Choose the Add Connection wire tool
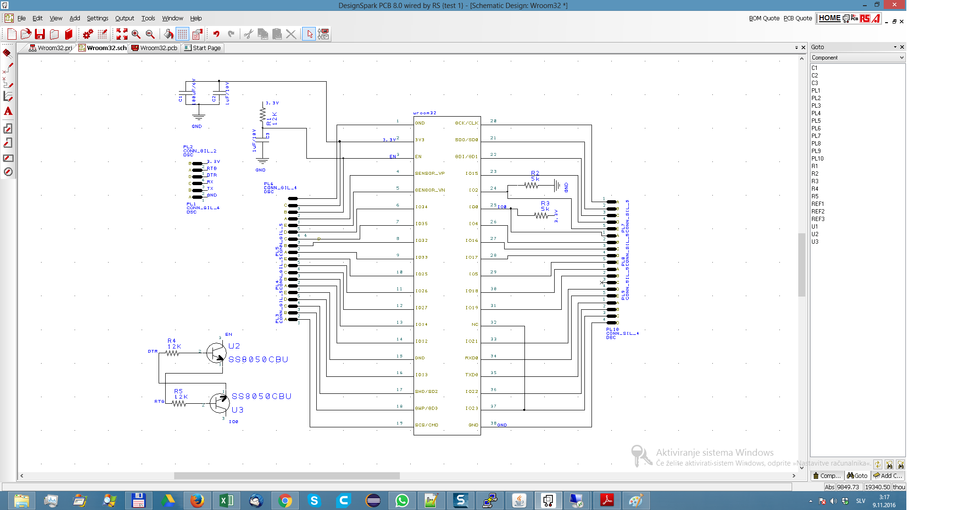 [8, 68]
